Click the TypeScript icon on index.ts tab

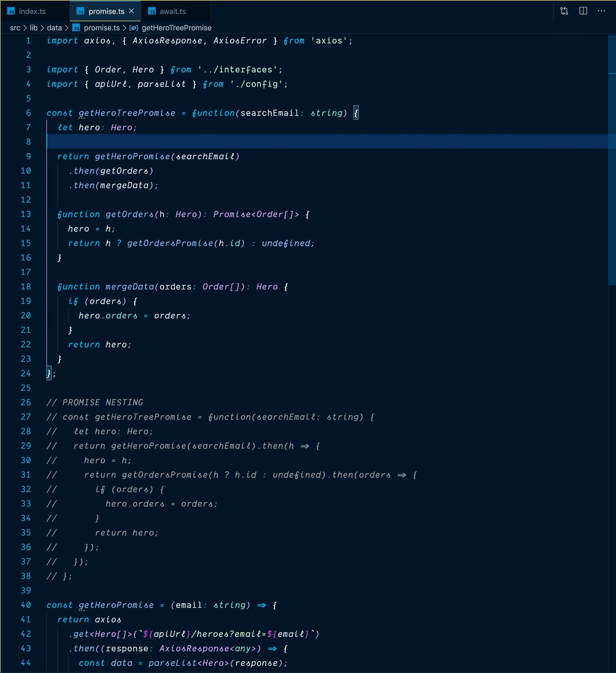(x=12, y=11)
